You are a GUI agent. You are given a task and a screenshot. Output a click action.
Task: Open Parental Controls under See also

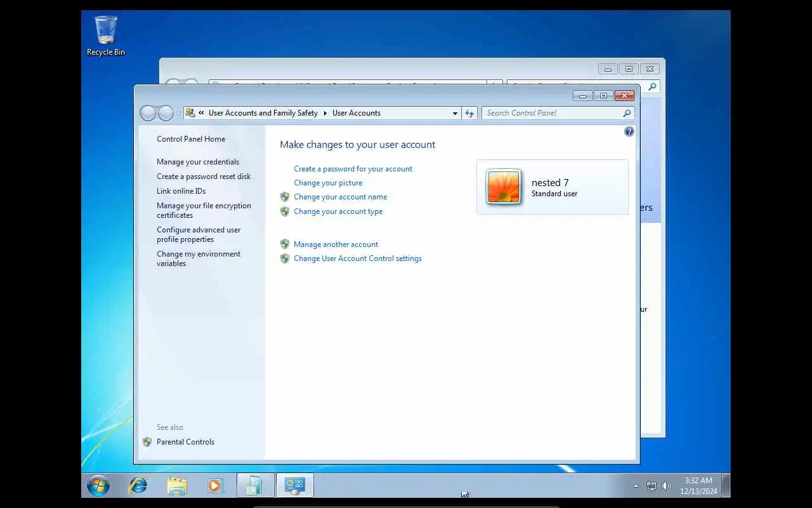[185, 442]
